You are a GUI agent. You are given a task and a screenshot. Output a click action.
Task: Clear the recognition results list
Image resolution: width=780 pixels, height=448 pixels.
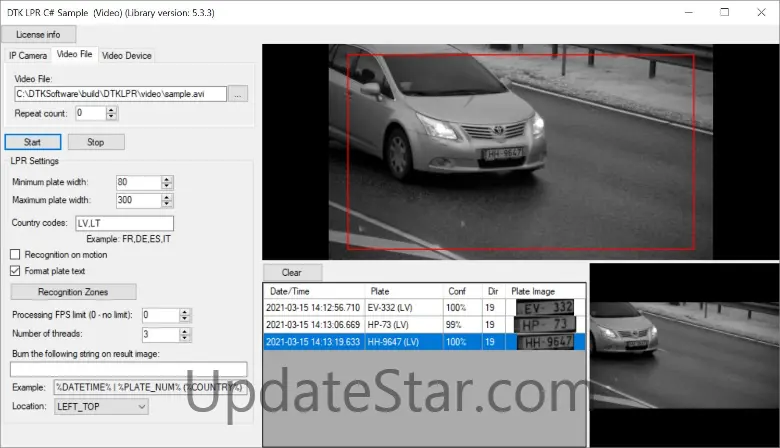click(x=292, y=272)
